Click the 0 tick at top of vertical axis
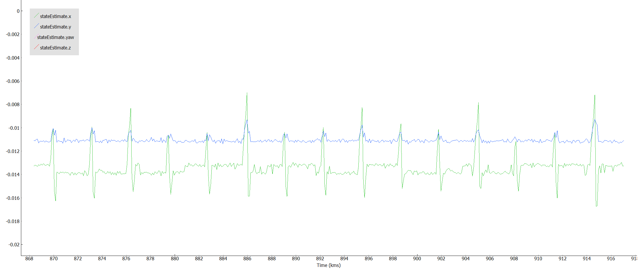Viewport: 644px width, 269px height. [18, 11]
